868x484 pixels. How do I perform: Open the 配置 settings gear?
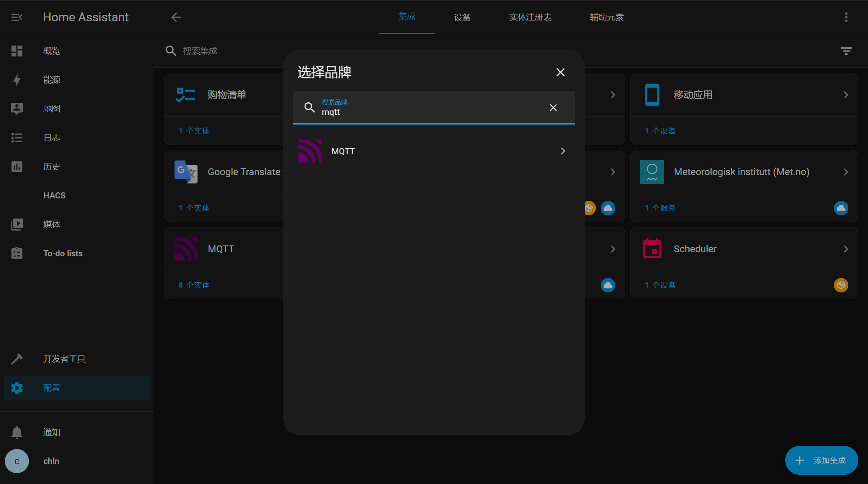[x=17, y=388]
